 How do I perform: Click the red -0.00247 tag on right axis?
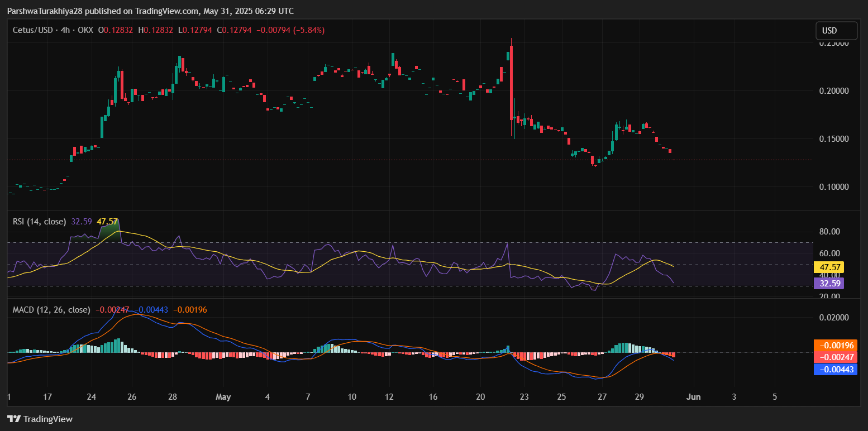coord(835,357)
